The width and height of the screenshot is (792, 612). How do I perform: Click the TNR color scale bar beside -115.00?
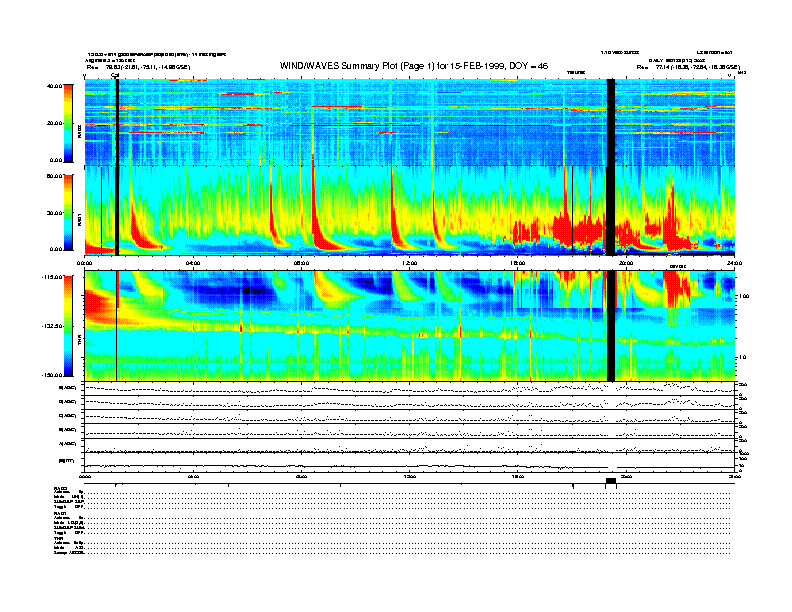tap(68, 326)
